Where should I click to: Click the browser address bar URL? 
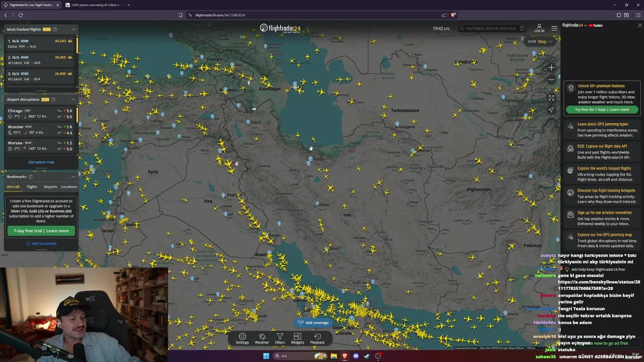click(220, 15)
